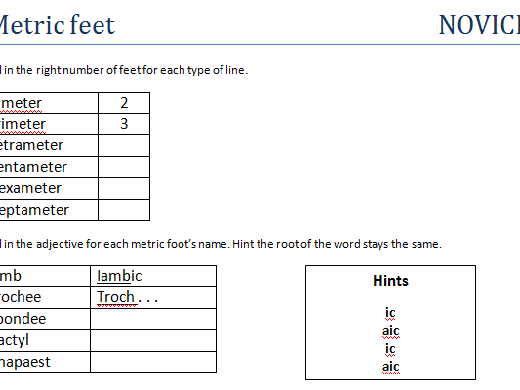520x390 pixels.
Task: Click the first 'aic' hint
Action: point(391,331)
